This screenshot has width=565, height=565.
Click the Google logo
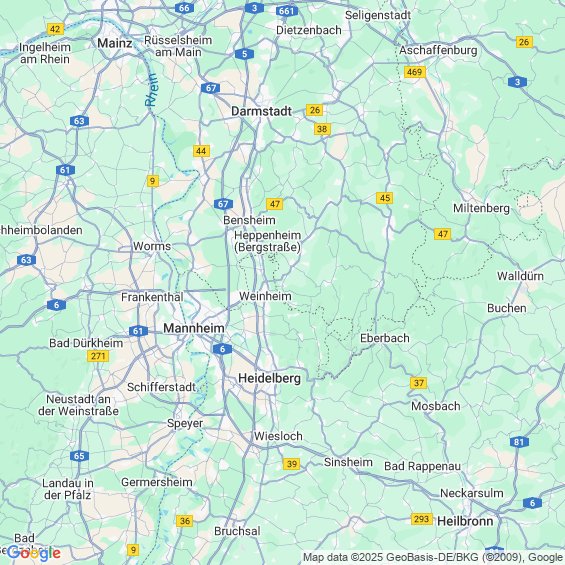pos(34,553)
